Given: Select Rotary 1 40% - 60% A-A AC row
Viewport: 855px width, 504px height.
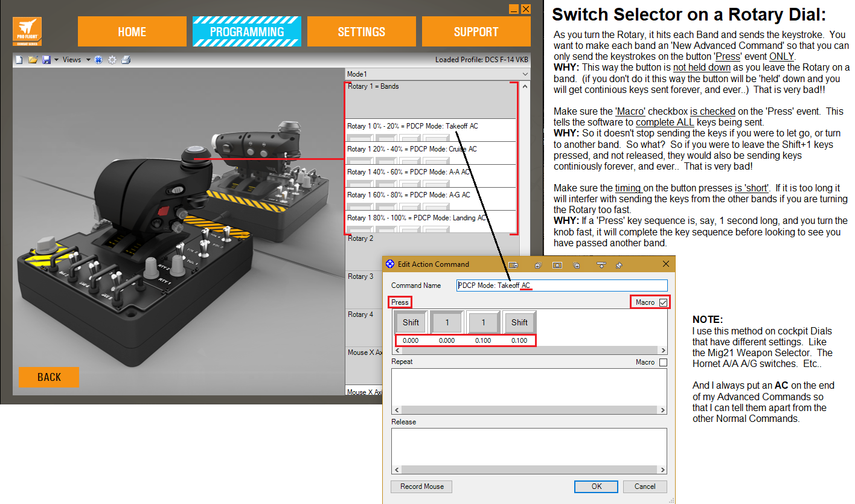Looking at the screenshot, I should pos(431,176).
